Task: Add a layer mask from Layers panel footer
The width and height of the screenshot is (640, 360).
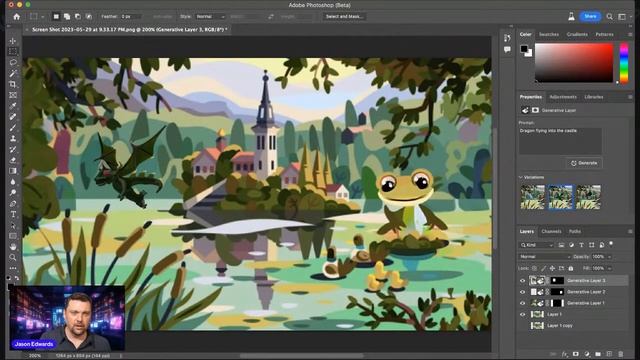Action: click(576, 354)
